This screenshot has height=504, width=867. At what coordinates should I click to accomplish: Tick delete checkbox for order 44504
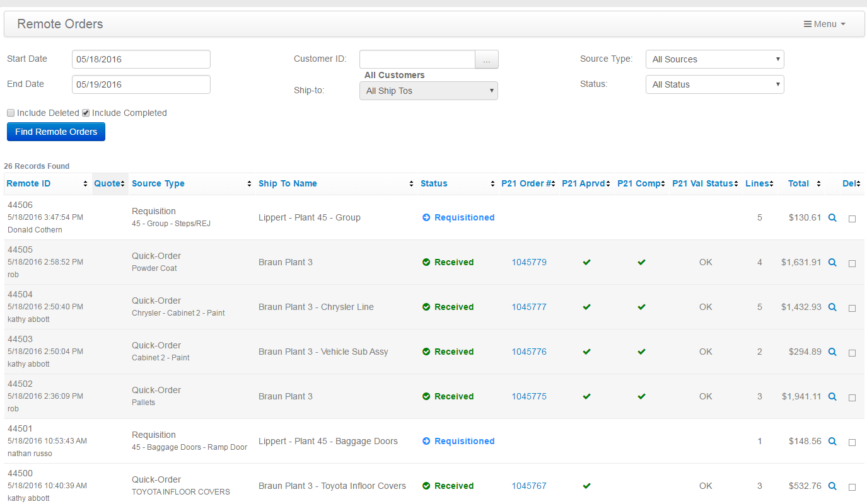coord(852,309)
